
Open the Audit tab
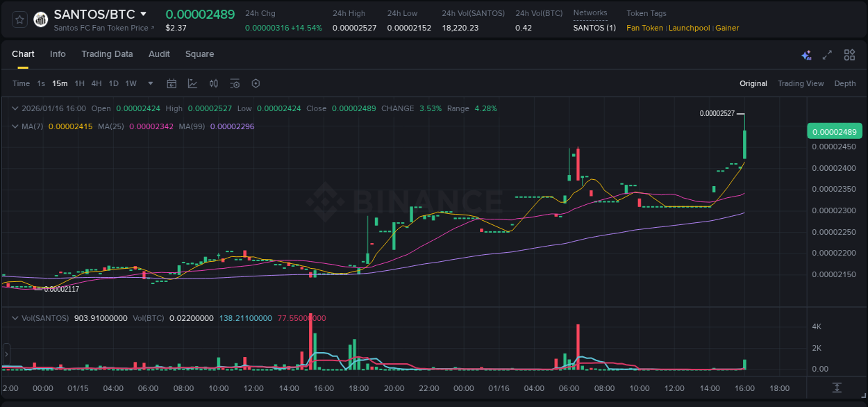click(159, 54)
